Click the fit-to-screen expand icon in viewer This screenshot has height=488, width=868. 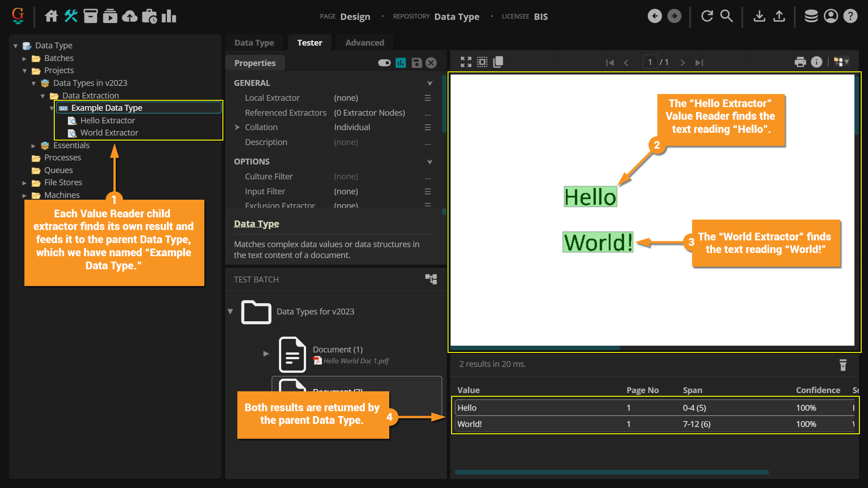(x=466, y=62)
